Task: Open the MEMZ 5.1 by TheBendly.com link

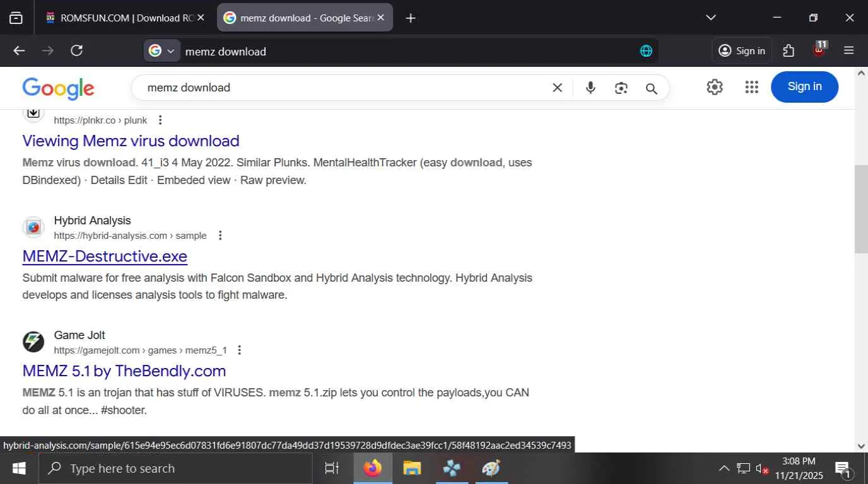Action: 124,371
